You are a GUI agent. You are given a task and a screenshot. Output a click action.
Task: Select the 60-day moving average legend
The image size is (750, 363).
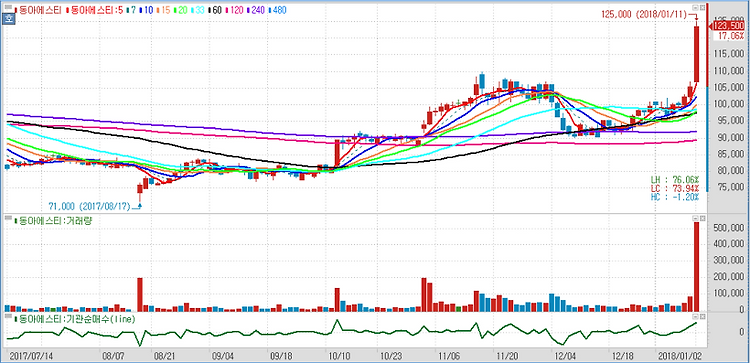214,10
